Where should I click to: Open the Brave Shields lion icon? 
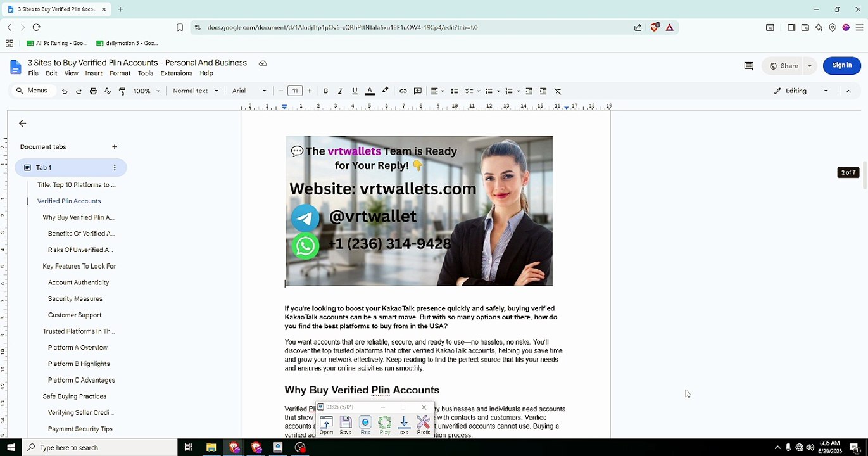click(655, 27)
